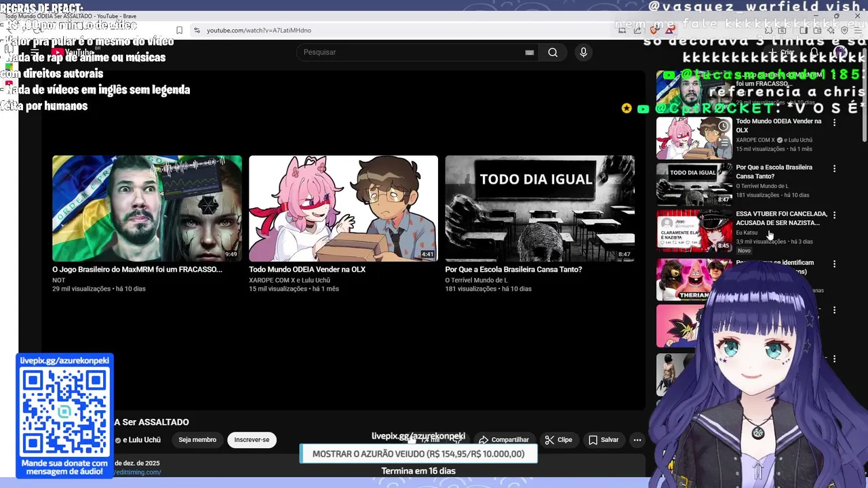Image resolution: width=868 pixels, height=488 pixels.
Task: Open sidebar thumbnail 'TODO DIA IGUAL' classroom video
Action: pos(694,184)
